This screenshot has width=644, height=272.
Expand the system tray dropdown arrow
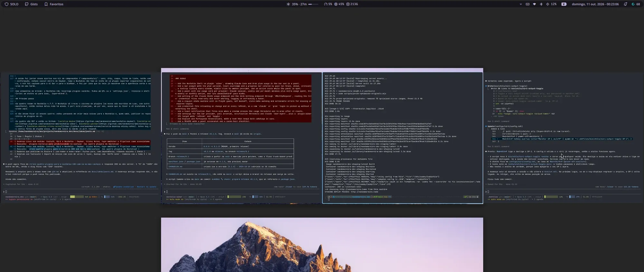[x=521, y=4]
